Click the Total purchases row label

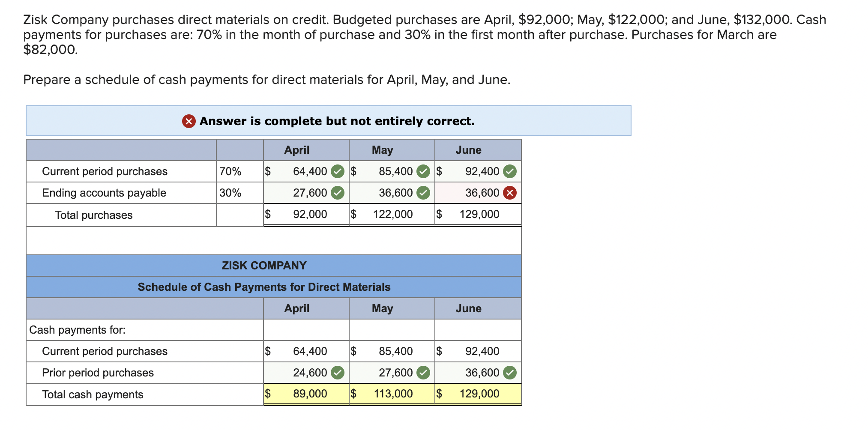(93, 215)
